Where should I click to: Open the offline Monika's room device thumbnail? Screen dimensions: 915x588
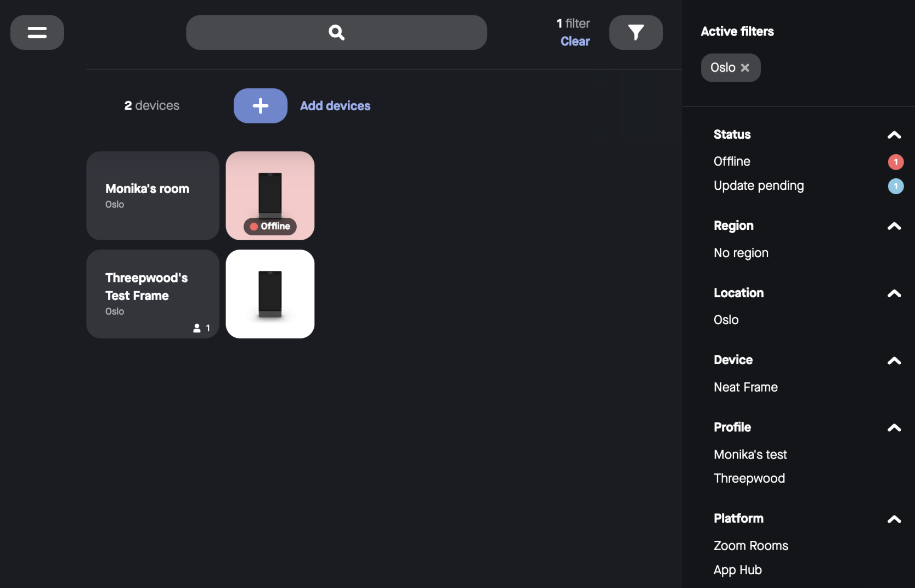click(270, 192)
